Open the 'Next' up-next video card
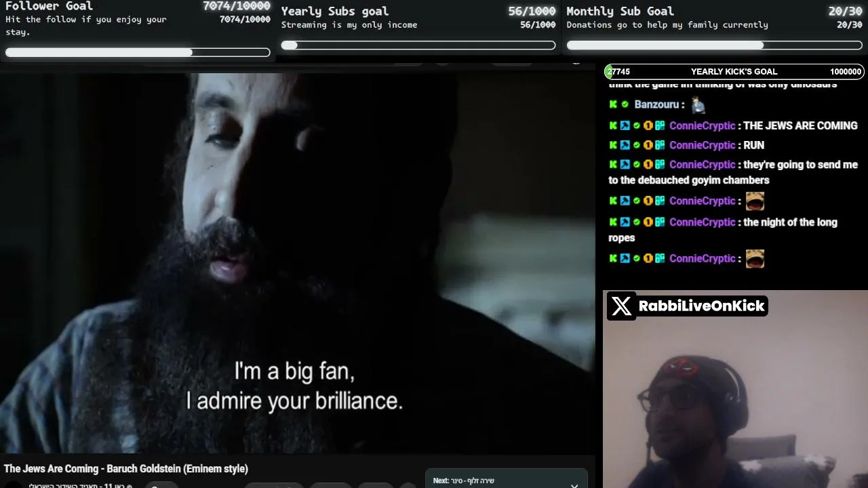Screen dimensions: 868x488 click(506, 479)
